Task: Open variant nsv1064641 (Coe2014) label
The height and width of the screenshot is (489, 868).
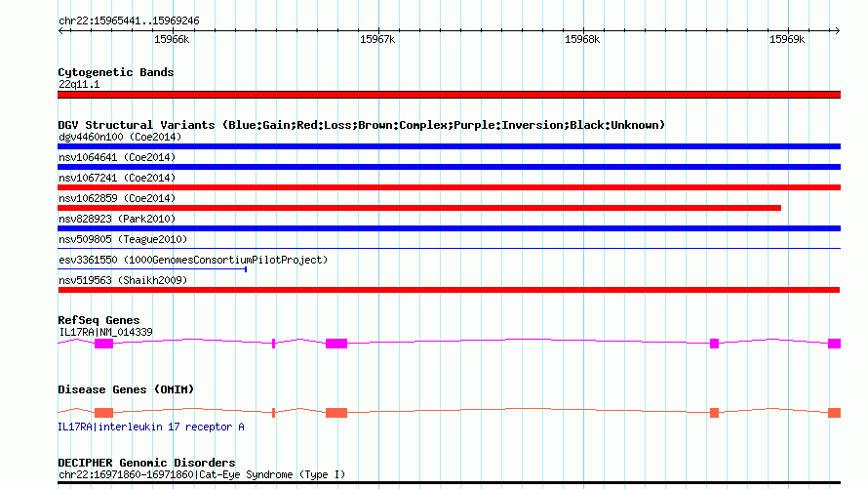Action: [117, 157]
